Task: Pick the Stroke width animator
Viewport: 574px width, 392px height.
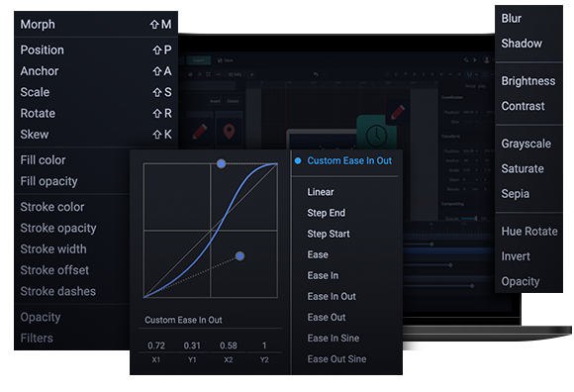Action: pos(53,248)
